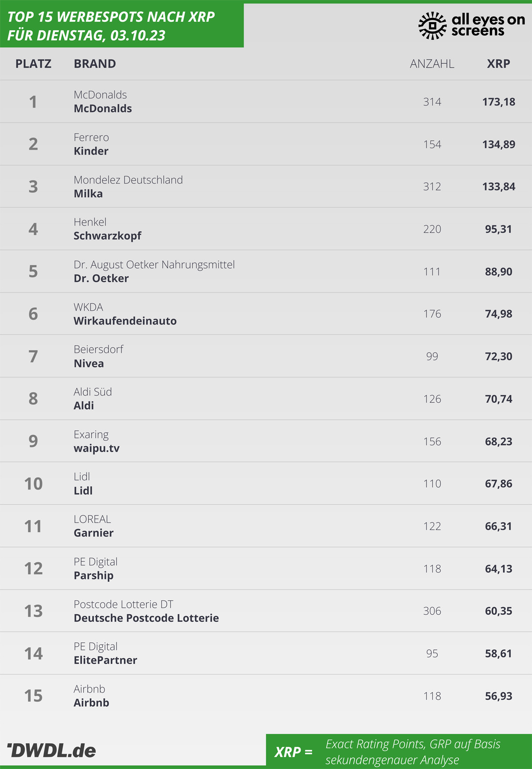Viewport: 532px width, 769px height.
Task: Click the DWDL.de logo
Action: click(51, 750)
